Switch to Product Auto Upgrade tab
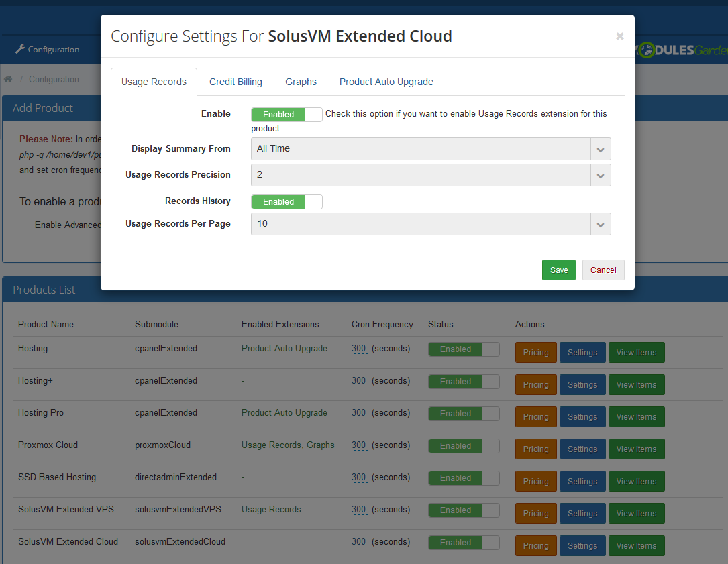Image resolution: width=728 pixels, height=564 pixels. click(x=386, y=82)
